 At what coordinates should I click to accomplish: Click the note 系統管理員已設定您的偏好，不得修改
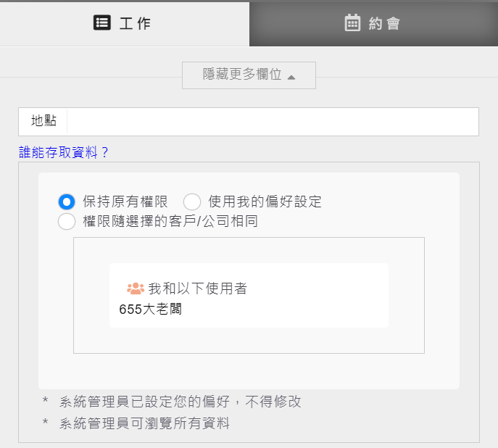click(x=180, y=402)
